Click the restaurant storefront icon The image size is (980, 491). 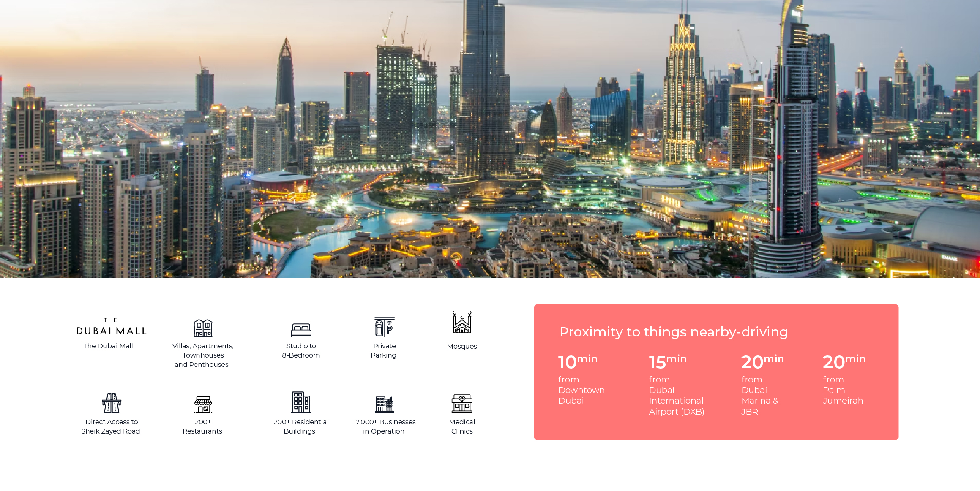(x=203, y=404)
